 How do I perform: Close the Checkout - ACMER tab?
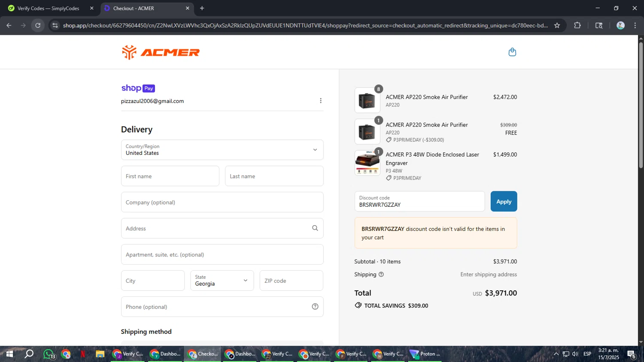click(x=187, y=8)
